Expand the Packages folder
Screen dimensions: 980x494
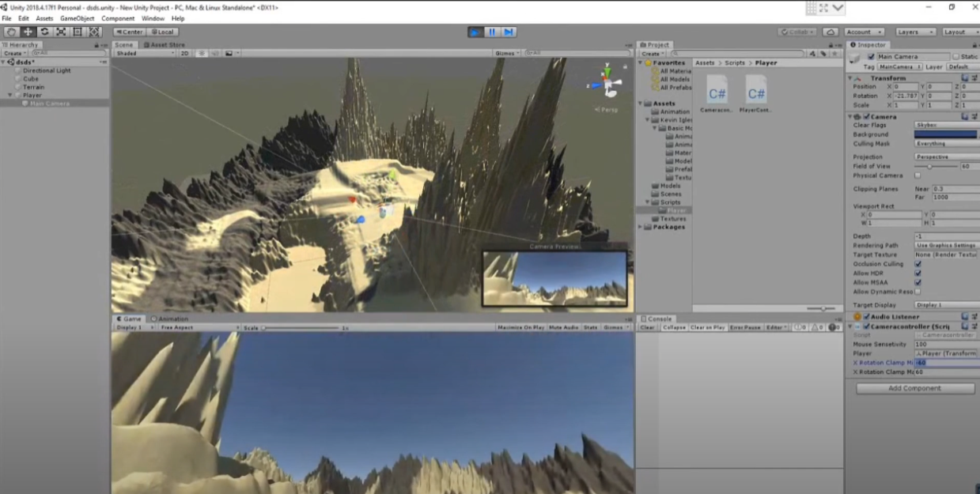(x=641, y=228)
